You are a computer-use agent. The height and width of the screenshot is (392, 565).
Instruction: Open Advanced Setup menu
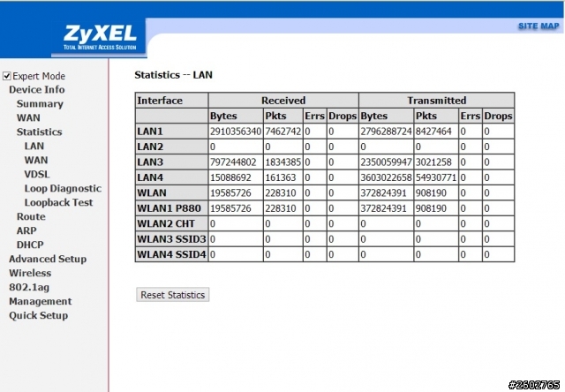coord(48,259)
